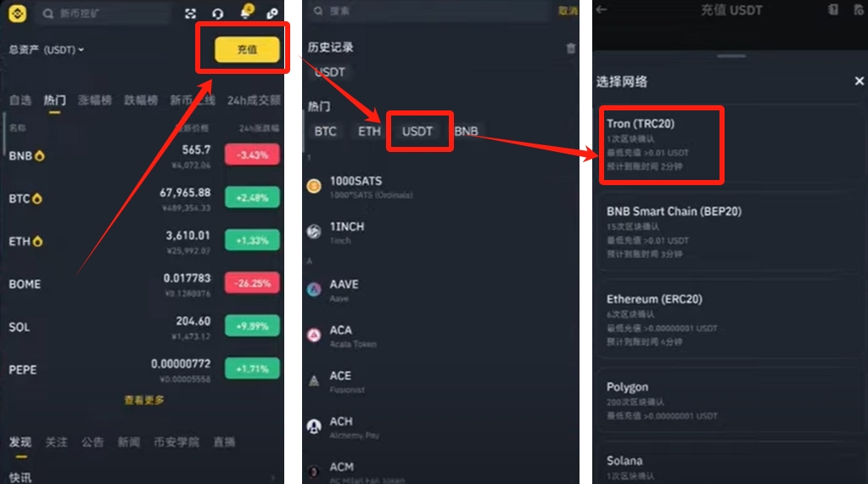This screenshot has width=868, height=484.
Task: Tap the Binance logo icon
Action: (17, 13)
